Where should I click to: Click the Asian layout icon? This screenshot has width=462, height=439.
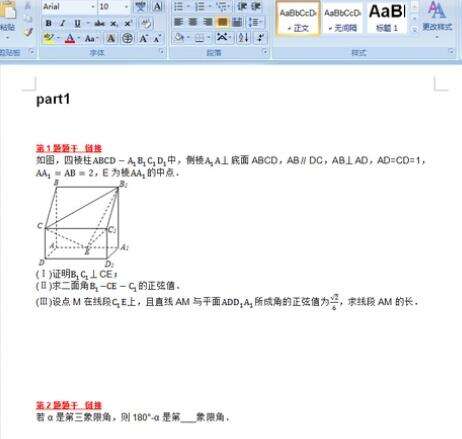[223, 38]
